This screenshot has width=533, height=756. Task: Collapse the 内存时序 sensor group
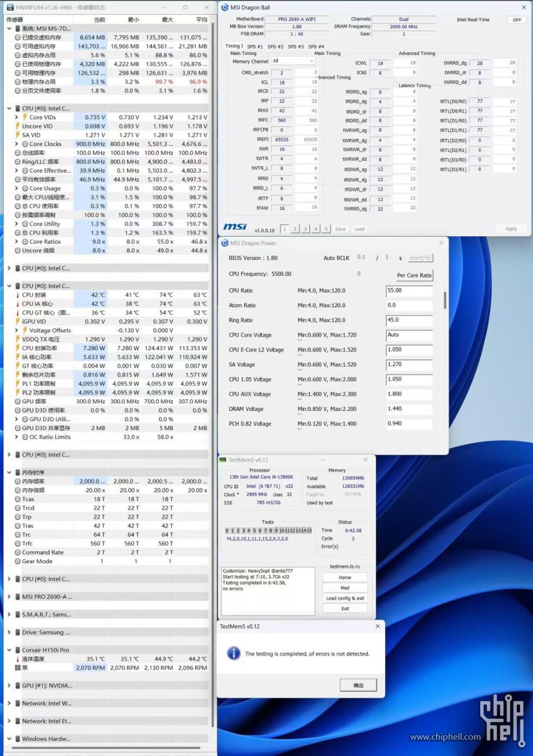click(9, 472)
